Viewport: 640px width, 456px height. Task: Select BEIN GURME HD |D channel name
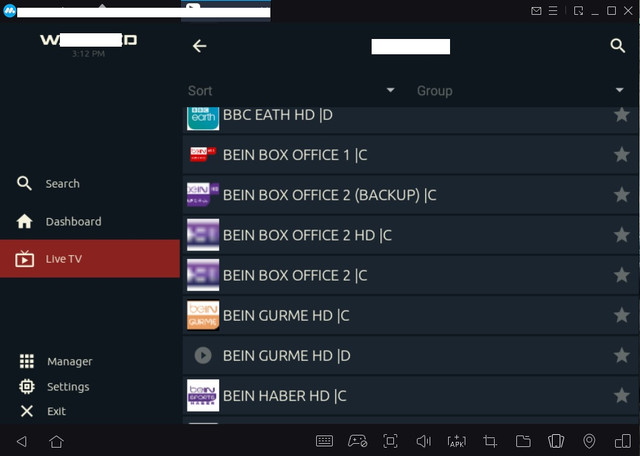click(x=287, y=356)
